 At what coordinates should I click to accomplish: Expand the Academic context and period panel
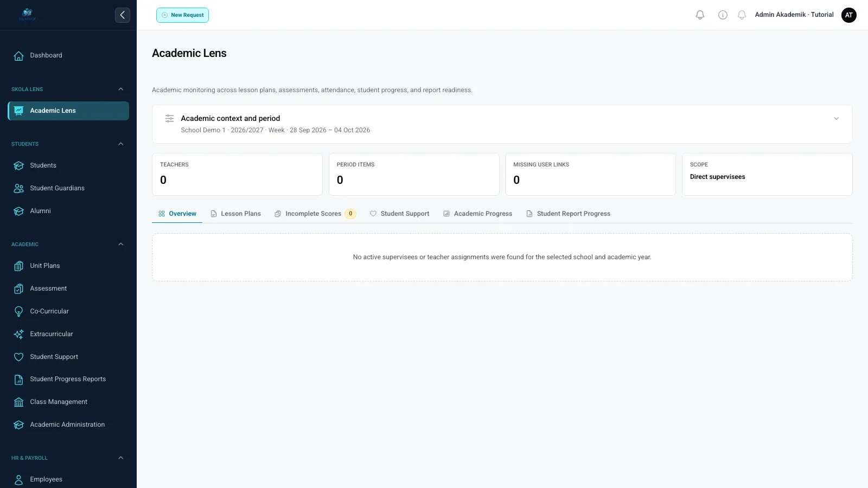(836, 119)
